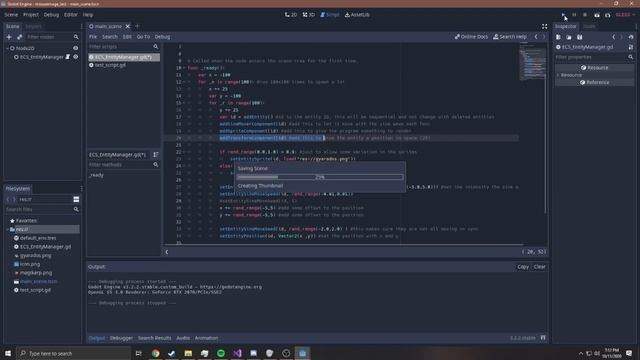Expand bottom panel icon
This screenshot has width=640, height=360.
click(x=543, y=338)
